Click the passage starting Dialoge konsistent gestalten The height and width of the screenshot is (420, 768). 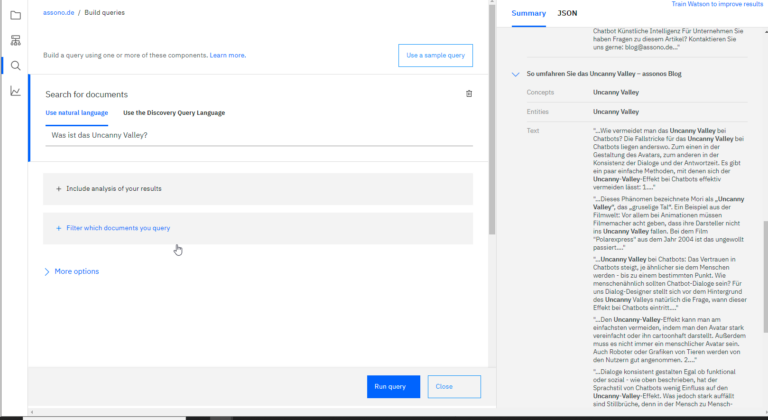pyautogui.click(x=664, y=388)
